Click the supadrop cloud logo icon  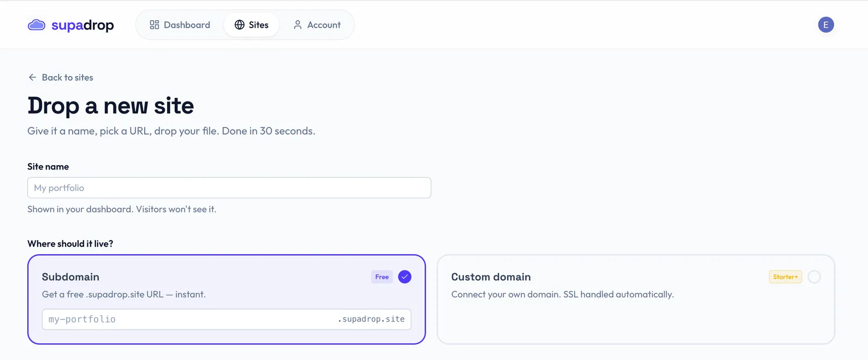coord(36,25)
